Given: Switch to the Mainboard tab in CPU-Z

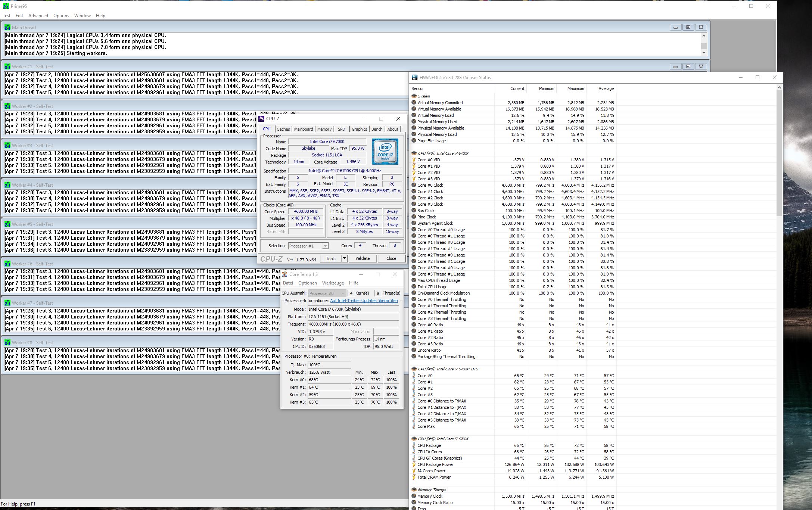Looking at the screenshot, I should (304, 129).
